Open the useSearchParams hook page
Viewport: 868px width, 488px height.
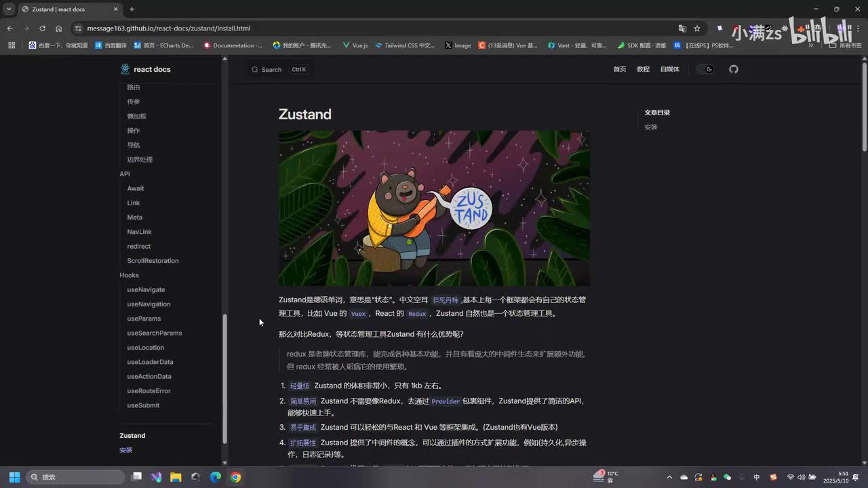155,333
